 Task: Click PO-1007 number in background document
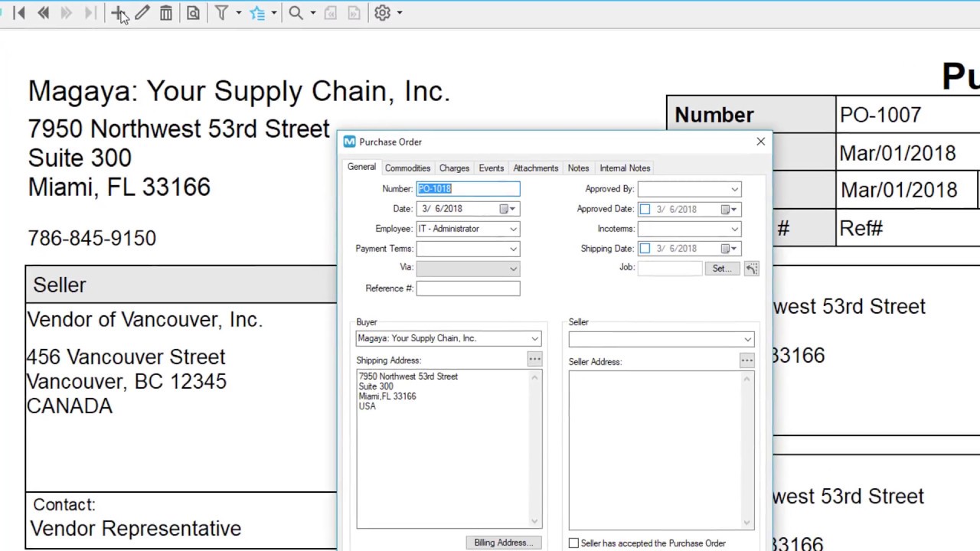[880, 115]
